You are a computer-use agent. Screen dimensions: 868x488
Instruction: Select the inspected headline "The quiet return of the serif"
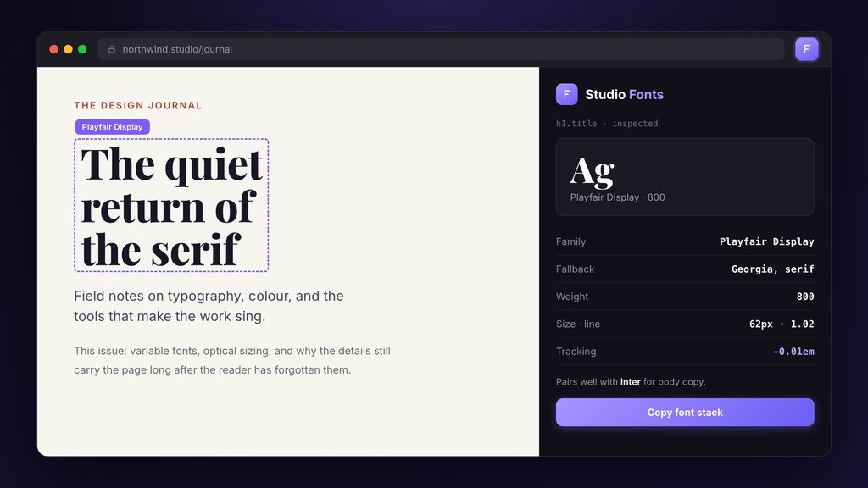point(171,205)
